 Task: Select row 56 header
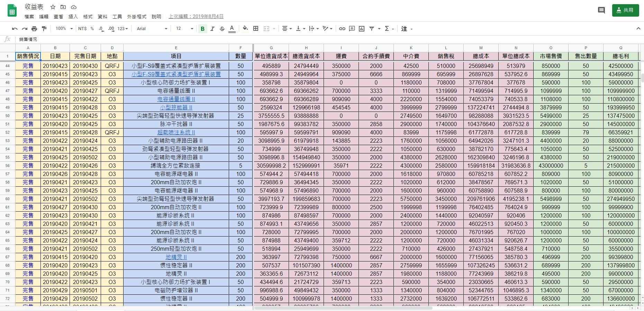pyautogui.click(x=8, y=166)
